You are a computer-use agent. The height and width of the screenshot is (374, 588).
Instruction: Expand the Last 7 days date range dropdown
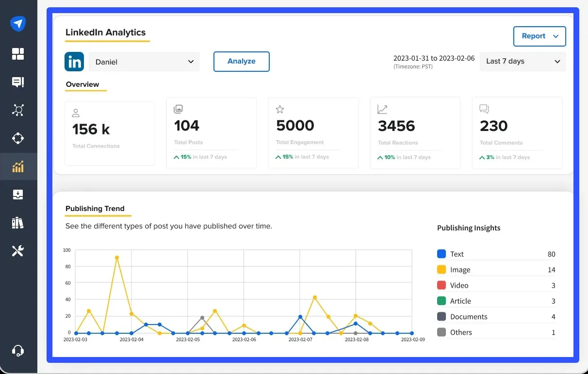[523, 62]
